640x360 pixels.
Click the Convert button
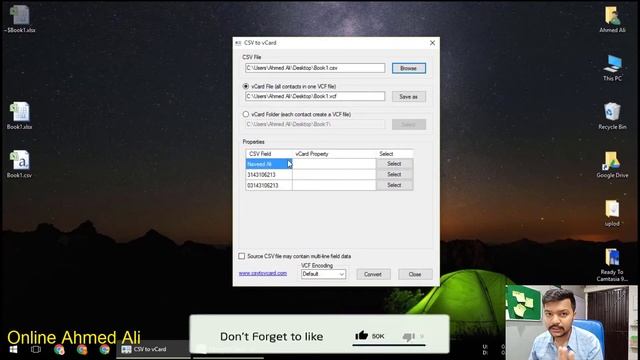373,274
